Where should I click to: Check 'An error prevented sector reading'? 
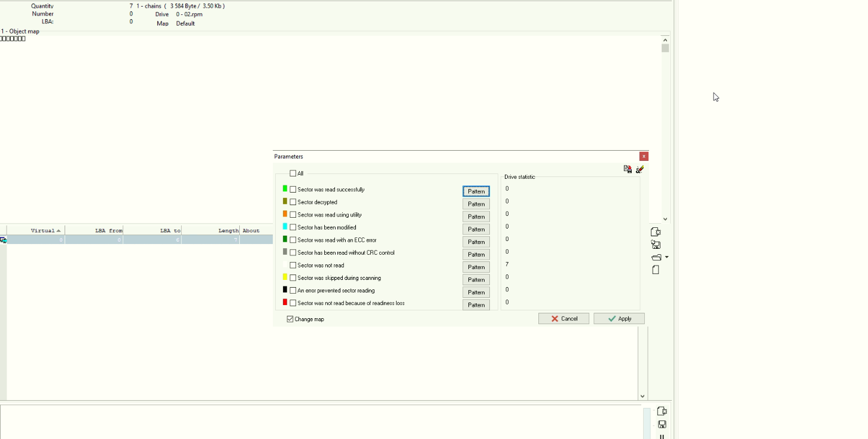(x=293, y=290)
